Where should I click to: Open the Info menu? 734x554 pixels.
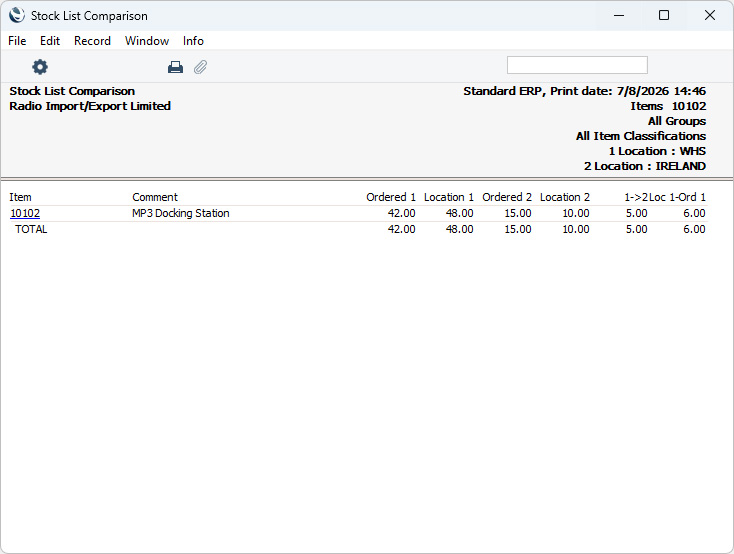point(193,41)
